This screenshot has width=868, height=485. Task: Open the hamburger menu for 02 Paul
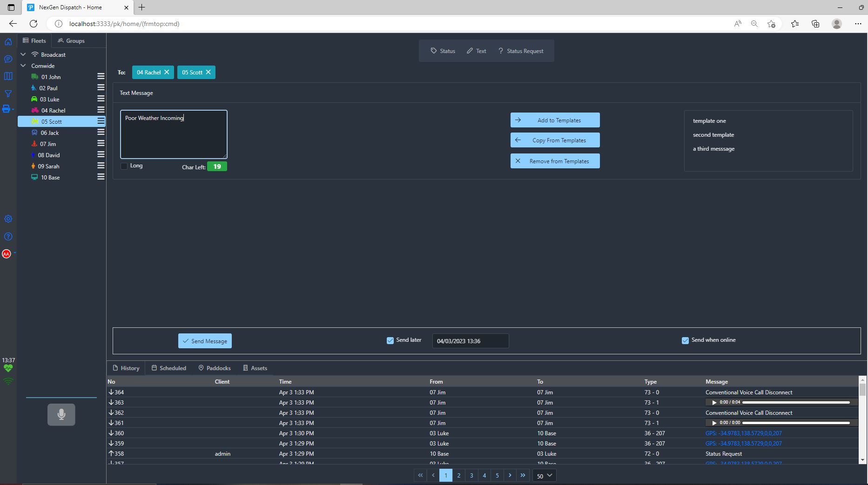point(101,87)
